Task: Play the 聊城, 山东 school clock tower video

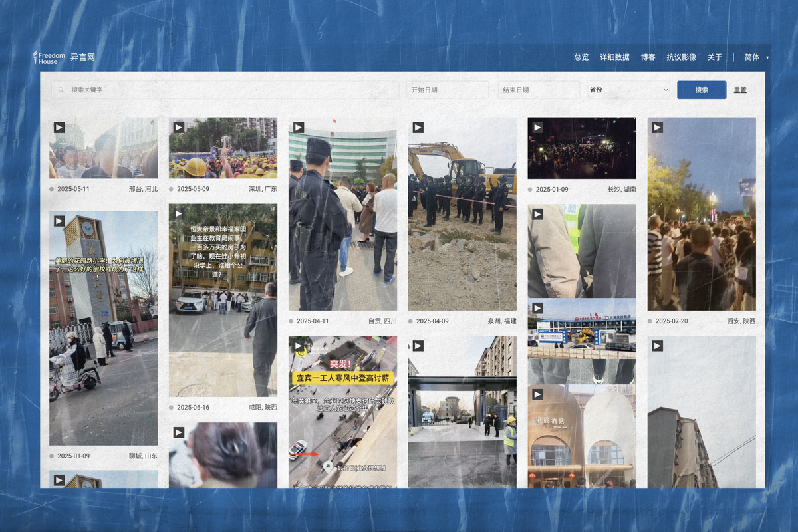Action: point(59,221)
